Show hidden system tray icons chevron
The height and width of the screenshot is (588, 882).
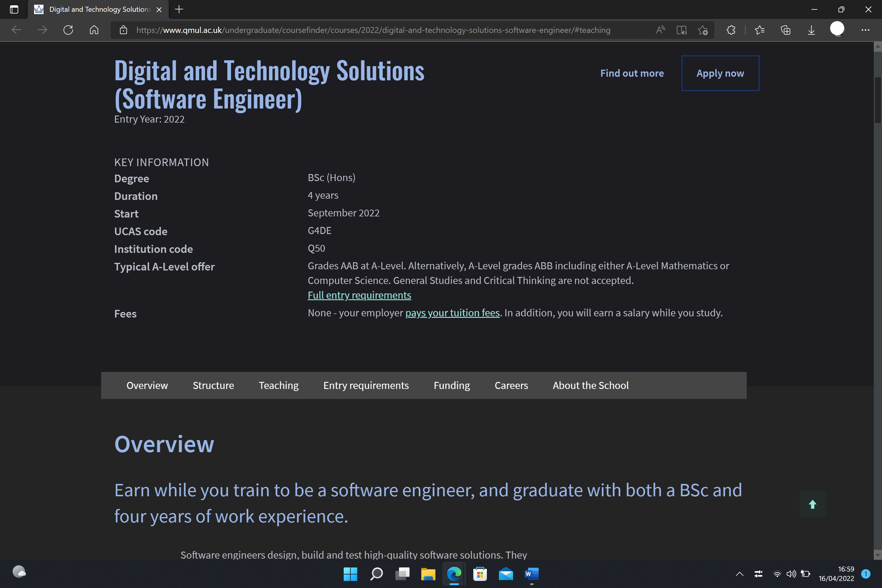click(x=739, y=574)
